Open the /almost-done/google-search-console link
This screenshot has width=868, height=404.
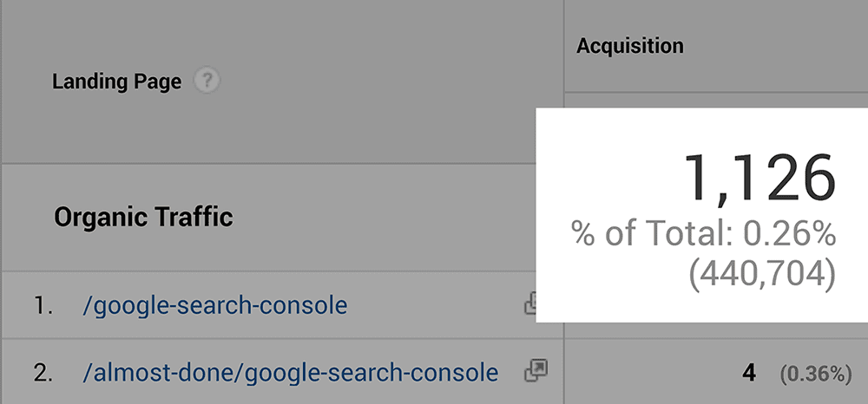point(290,373)
